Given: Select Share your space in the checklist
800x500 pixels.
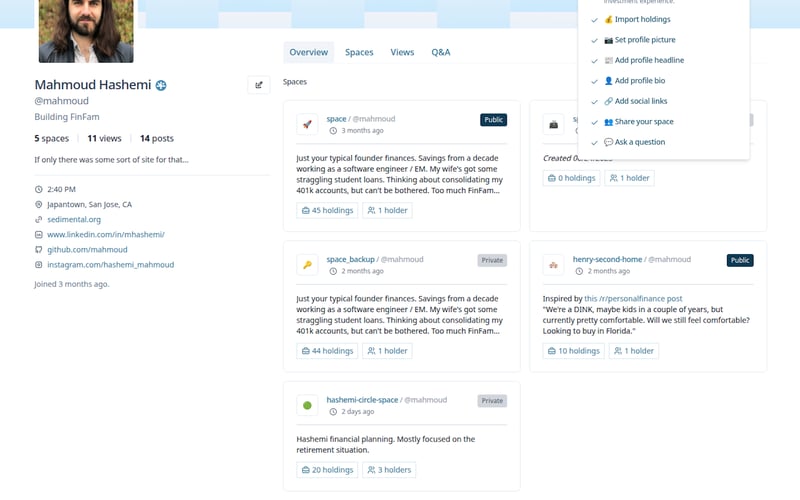Looking at the screenshot, I should tap(644, 121).
